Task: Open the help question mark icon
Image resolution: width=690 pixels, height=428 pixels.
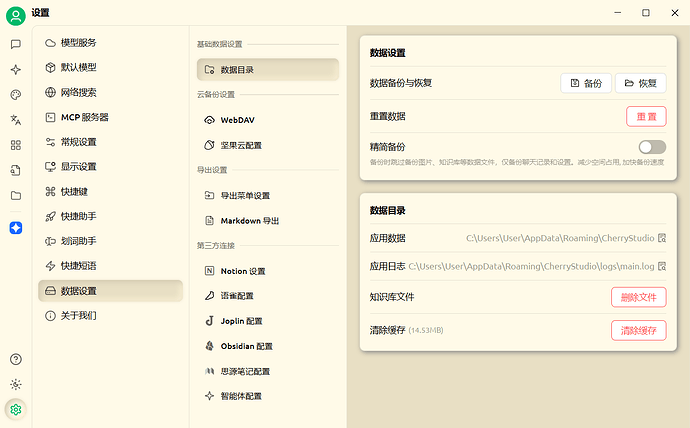Action: 15,359
